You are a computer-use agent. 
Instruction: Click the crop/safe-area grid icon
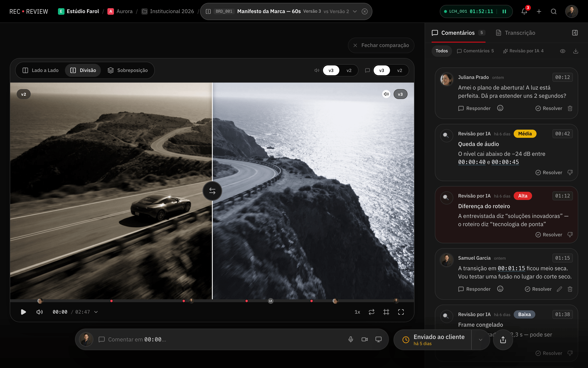coord(386,312)
